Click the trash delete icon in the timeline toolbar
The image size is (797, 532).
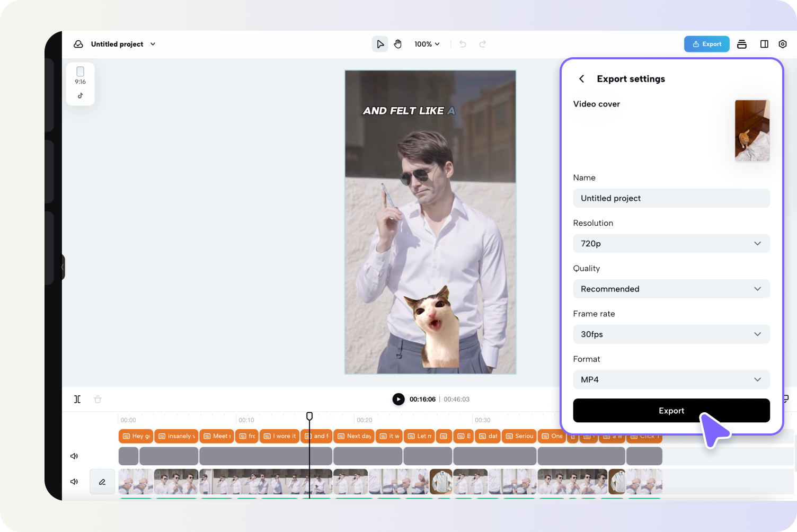(98, 399)
